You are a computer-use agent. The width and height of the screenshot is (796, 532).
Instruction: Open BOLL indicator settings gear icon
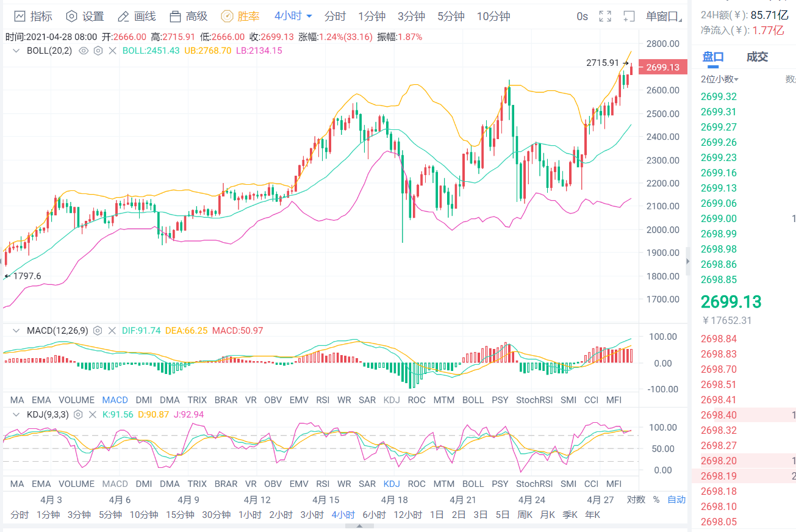point(98,51)
